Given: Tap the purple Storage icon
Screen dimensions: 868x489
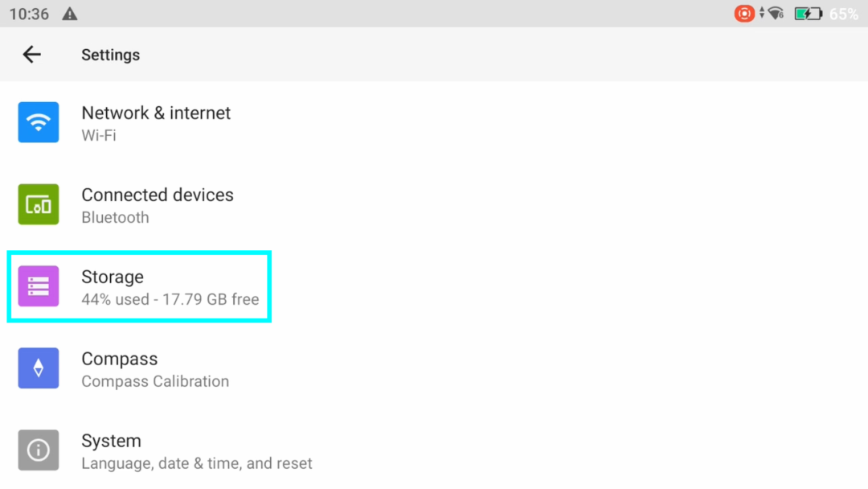Looking at the screenshot, I should (x=39, y=286).
